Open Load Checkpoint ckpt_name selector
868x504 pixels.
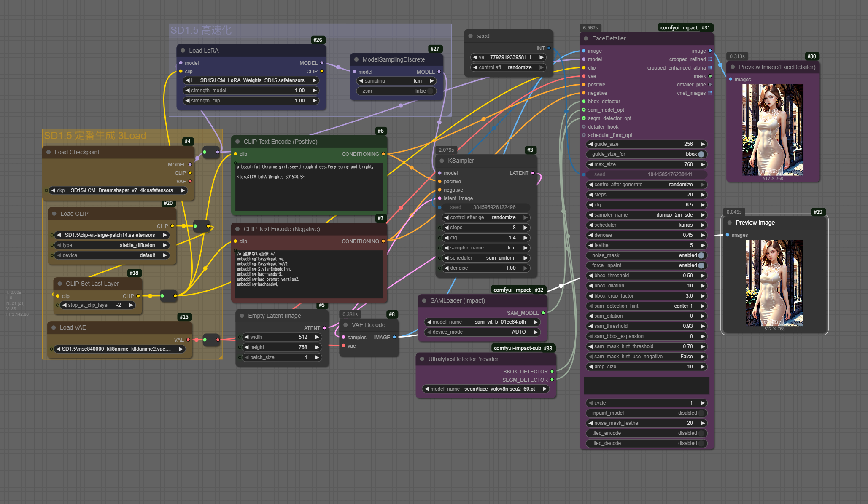click(x=118, y=190)
